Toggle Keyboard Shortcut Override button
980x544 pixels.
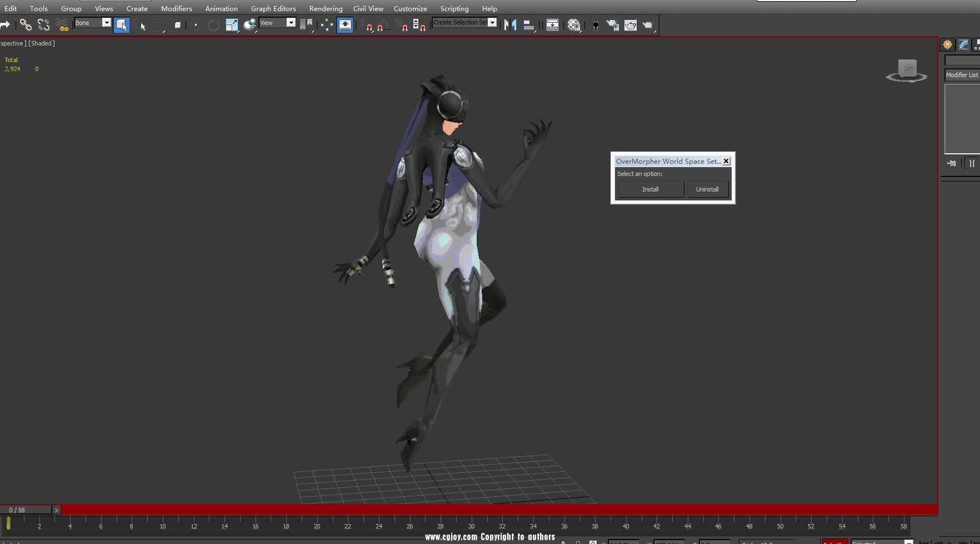[345, 25]
